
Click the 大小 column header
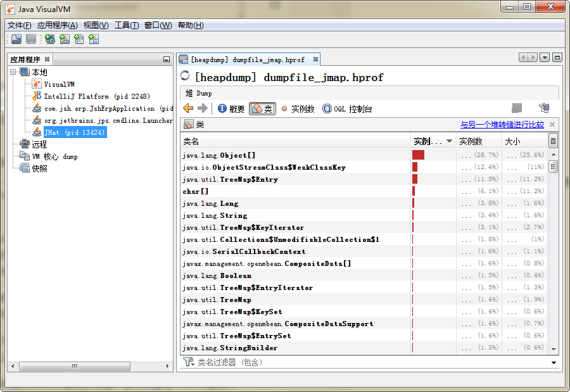(524, 141)
